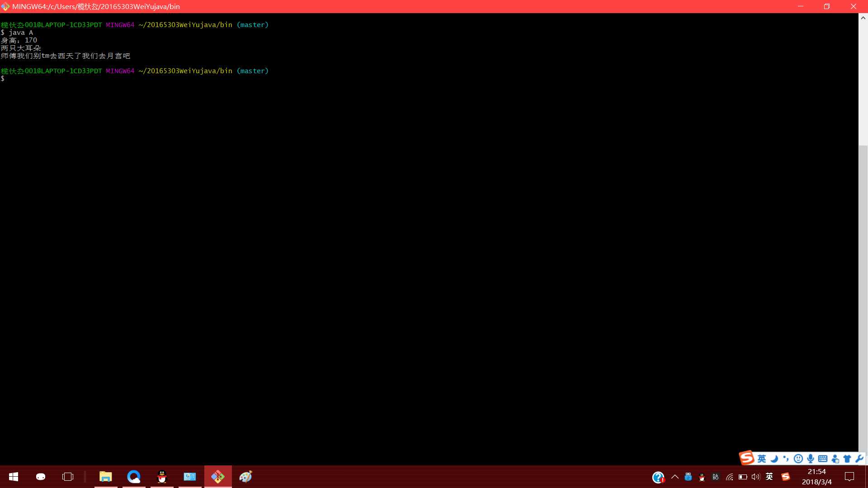
Task: Open the Sogou toolbox wrench icon
Action: [x=859, y=459]
